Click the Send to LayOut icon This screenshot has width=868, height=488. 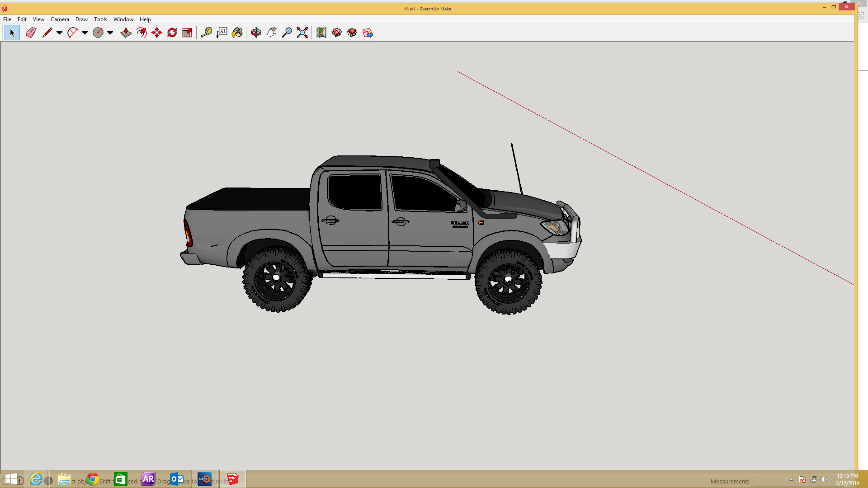(368, 33)
